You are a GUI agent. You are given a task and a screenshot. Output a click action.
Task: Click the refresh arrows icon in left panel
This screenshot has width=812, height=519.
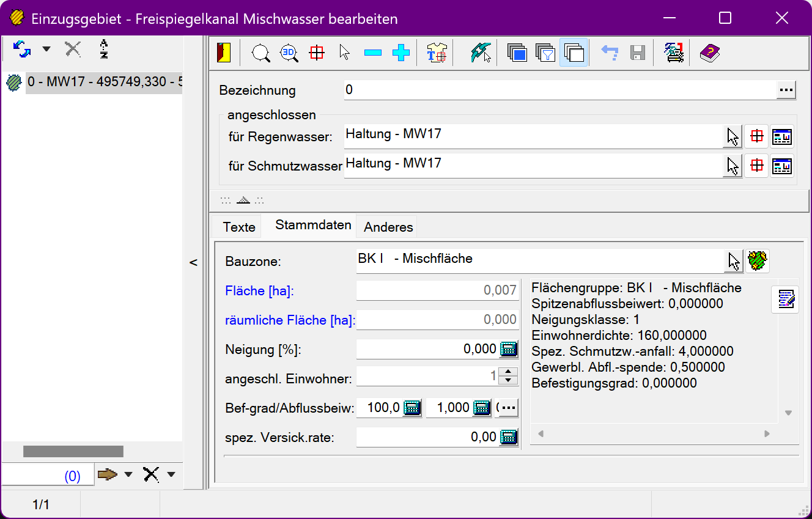pyautogui.click(x=22, y=49)
